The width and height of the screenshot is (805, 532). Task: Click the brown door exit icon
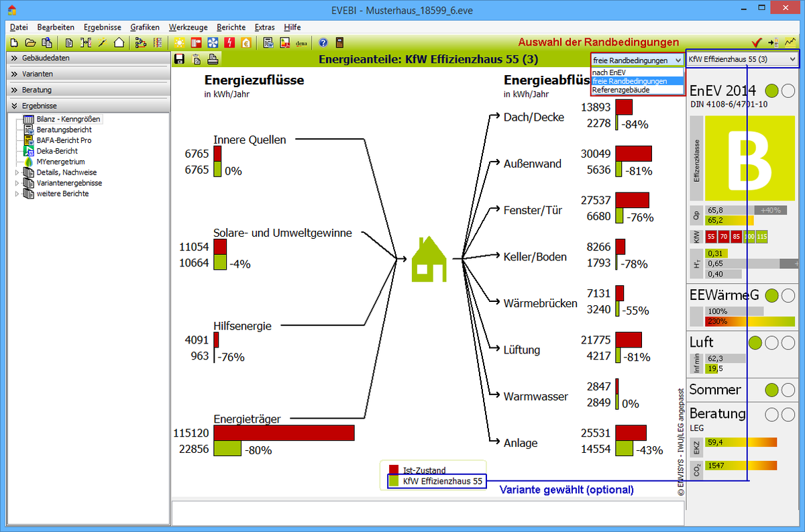[339, 42]
